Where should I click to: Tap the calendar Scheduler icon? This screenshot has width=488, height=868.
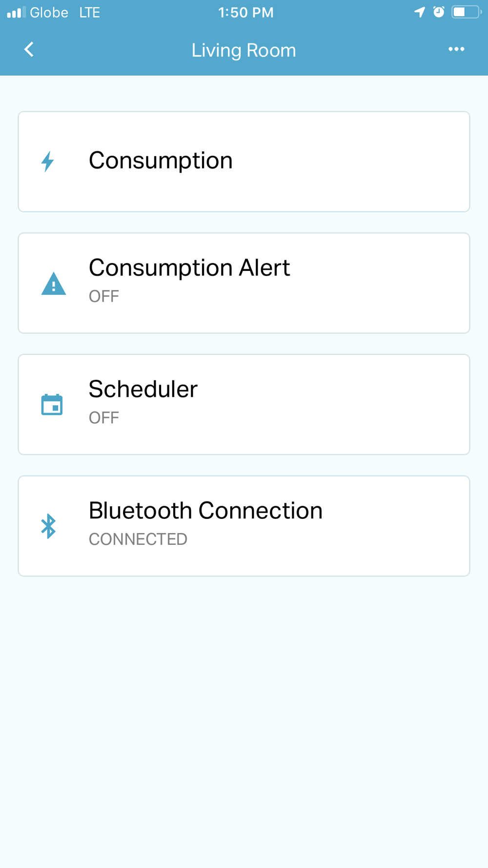point(52,404)
